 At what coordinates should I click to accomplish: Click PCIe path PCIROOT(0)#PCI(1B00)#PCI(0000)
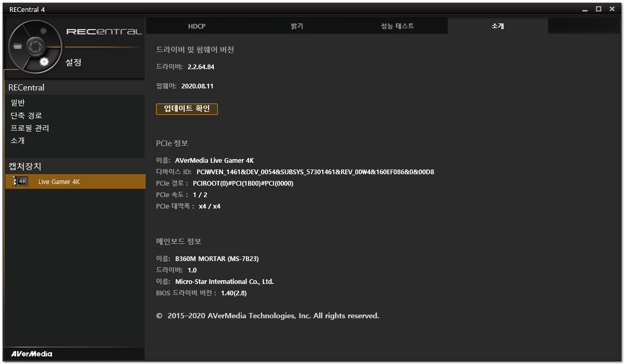(x=243, y=184)
